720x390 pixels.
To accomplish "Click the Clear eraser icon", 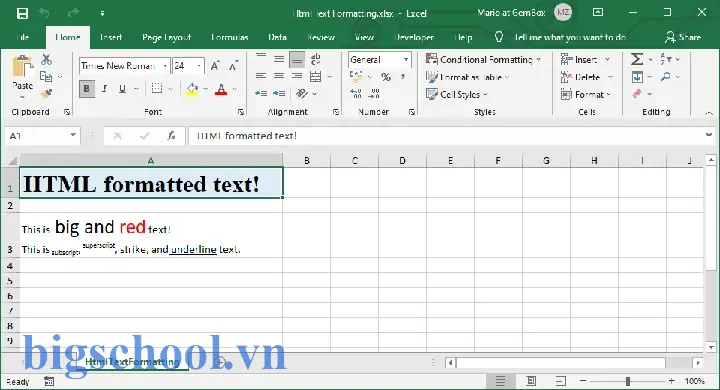I will [x=637, y=94].
